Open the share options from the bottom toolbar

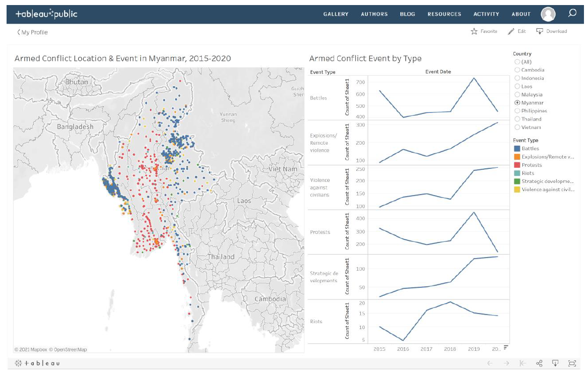(539, 362)
